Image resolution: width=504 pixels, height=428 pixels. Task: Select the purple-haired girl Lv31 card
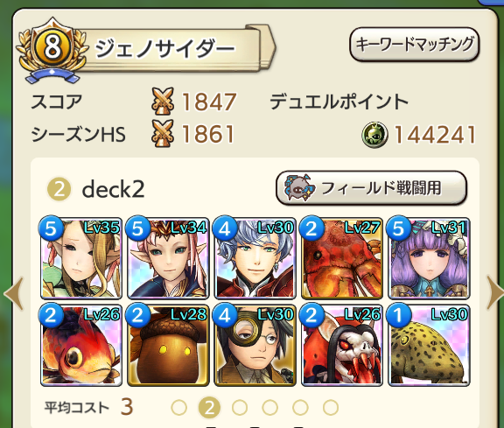point(429,258)
